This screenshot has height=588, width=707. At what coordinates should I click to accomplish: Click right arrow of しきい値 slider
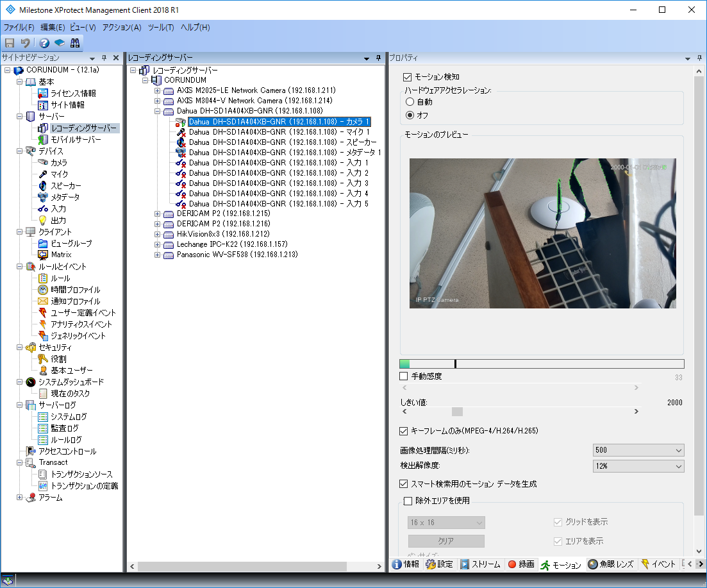pyautogui.click(x=636, y=412)
